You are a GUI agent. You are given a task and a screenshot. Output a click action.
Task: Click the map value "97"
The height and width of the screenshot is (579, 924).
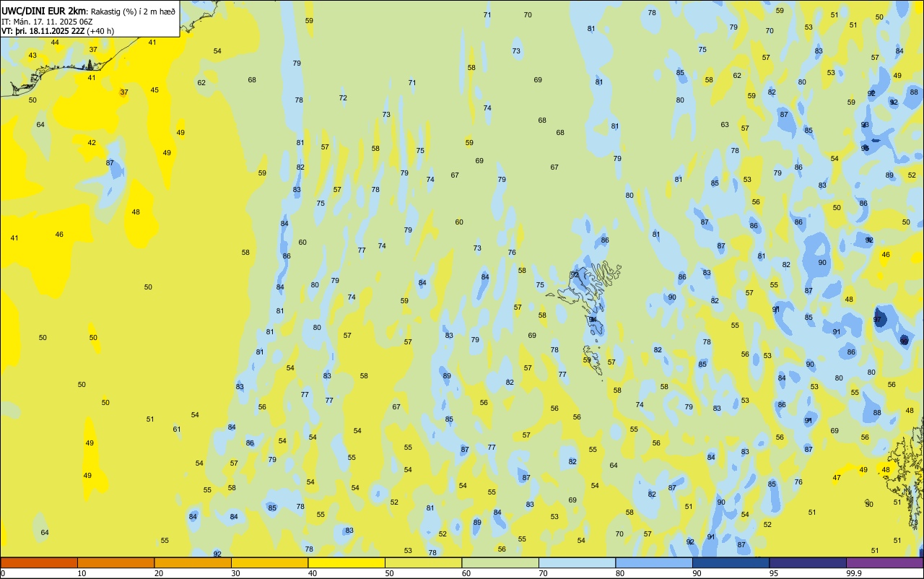pos(877,319)
